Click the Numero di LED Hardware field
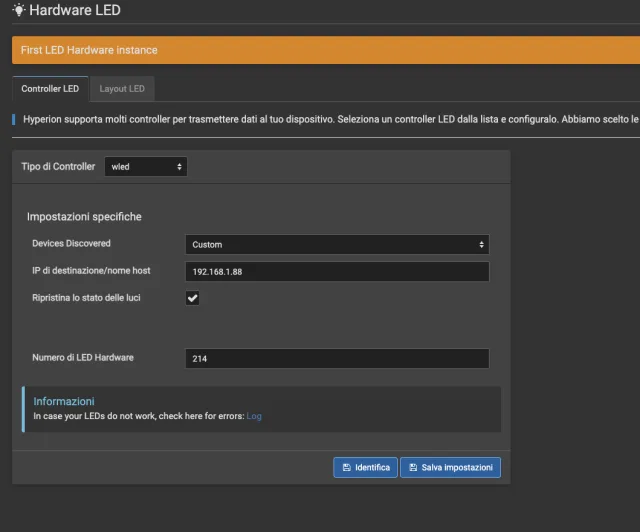 point(337,358)
